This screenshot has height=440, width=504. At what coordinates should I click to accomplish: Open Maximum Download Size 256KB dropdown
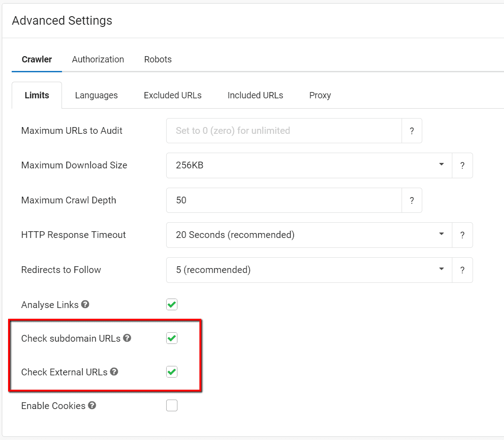click(x=309, y=165)
